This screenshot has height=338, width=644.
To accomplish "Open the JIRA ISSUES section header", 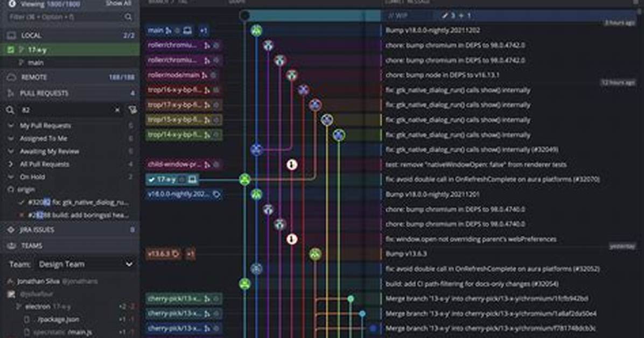I will point(70,230).
